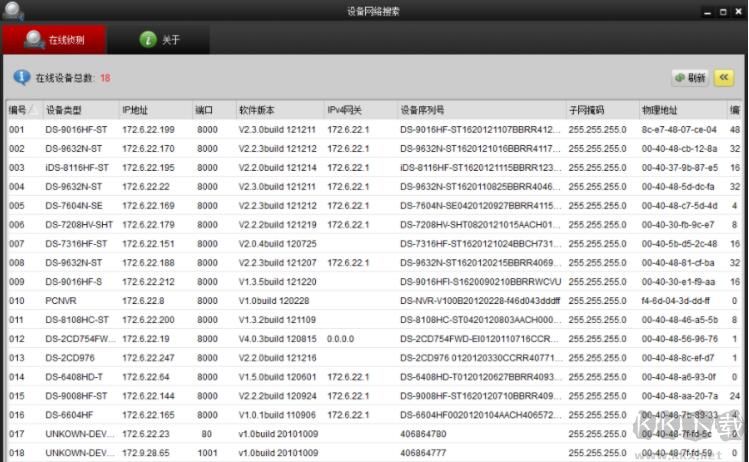
Task: Click serial DS-NVR-V100B20120228-f46d043dddff
Action: [480, 301]
